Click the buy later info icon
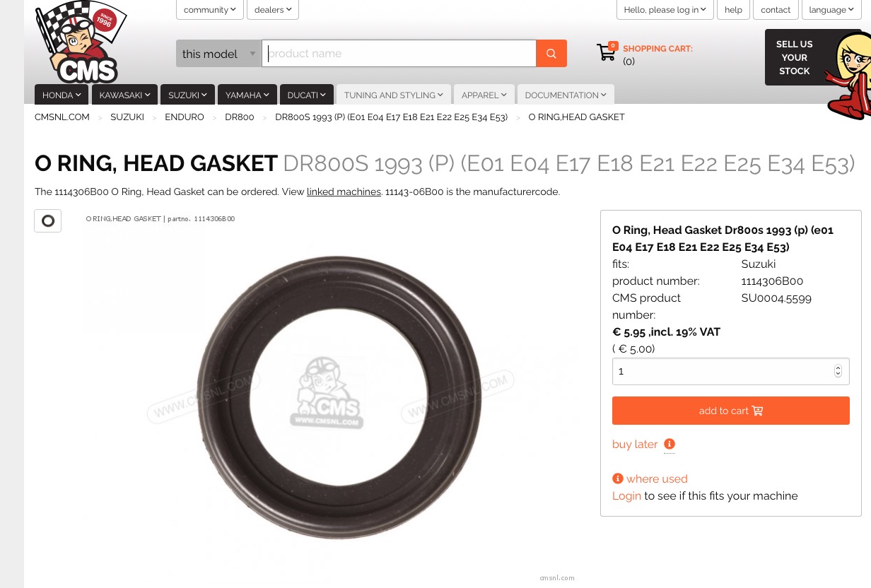The height and width of the screenshot is (588, 871). (670, 444)
